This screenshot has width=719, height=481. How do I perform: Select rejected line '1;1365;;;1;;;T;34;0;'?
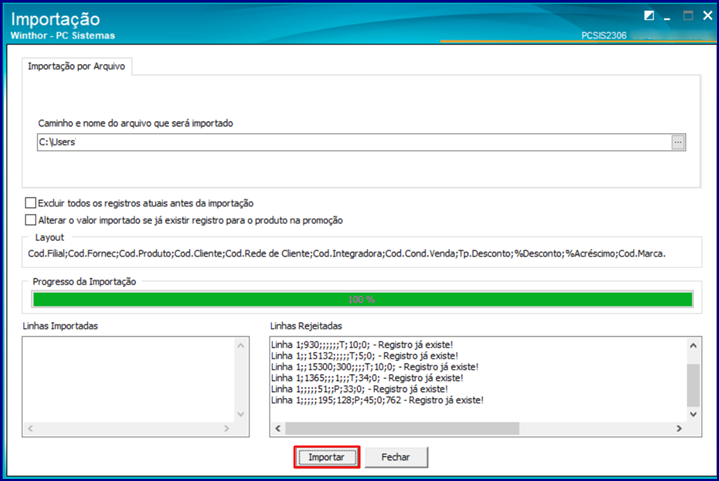(x=367, y=378)
